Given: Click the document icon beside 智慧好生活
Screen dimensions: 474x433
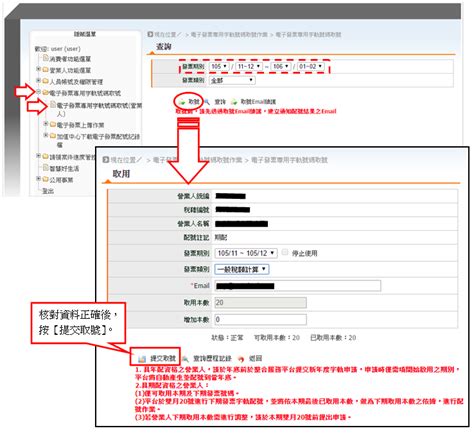Looking at the screenshot, I should point(45,168).
